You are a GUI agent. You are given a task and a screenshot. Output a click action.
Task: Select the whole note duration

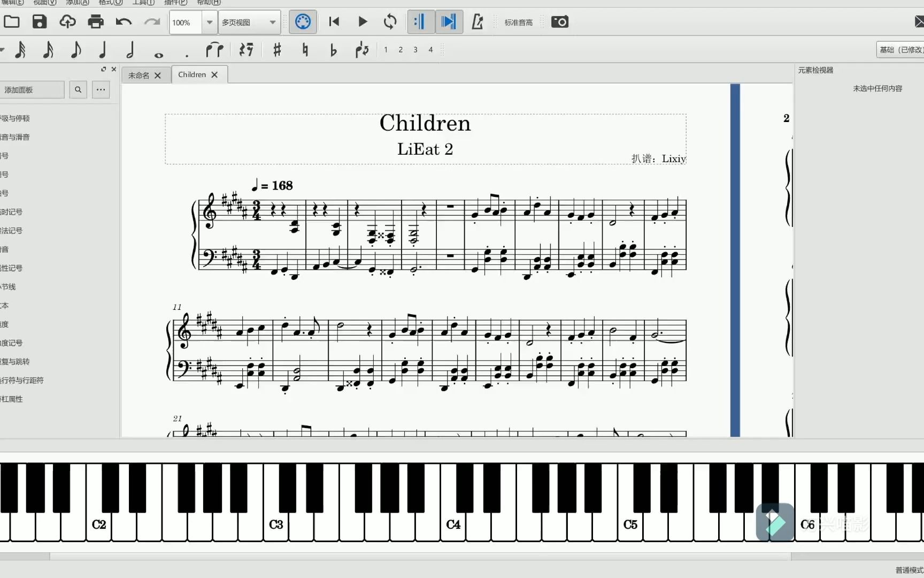[x=159, y=55]
